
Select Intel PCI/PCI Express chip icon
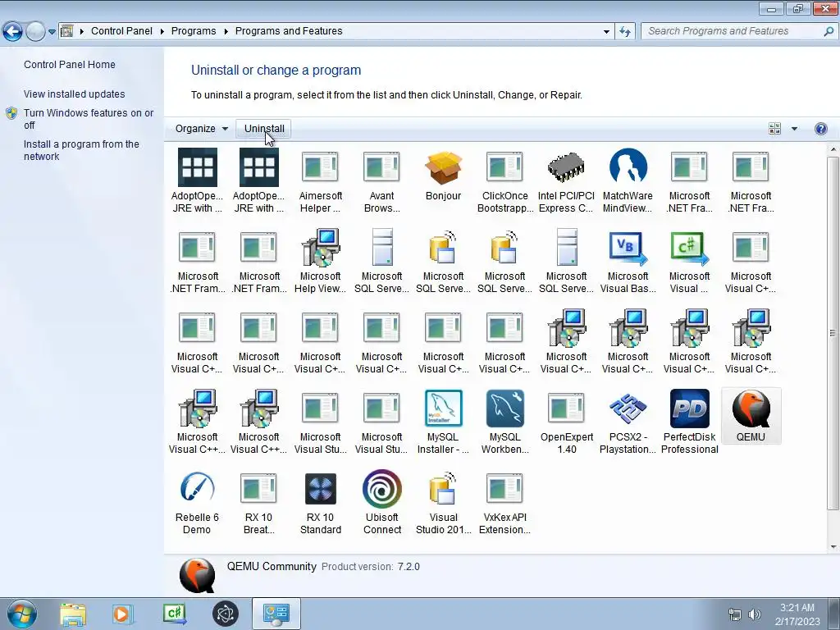coord(566,167)
